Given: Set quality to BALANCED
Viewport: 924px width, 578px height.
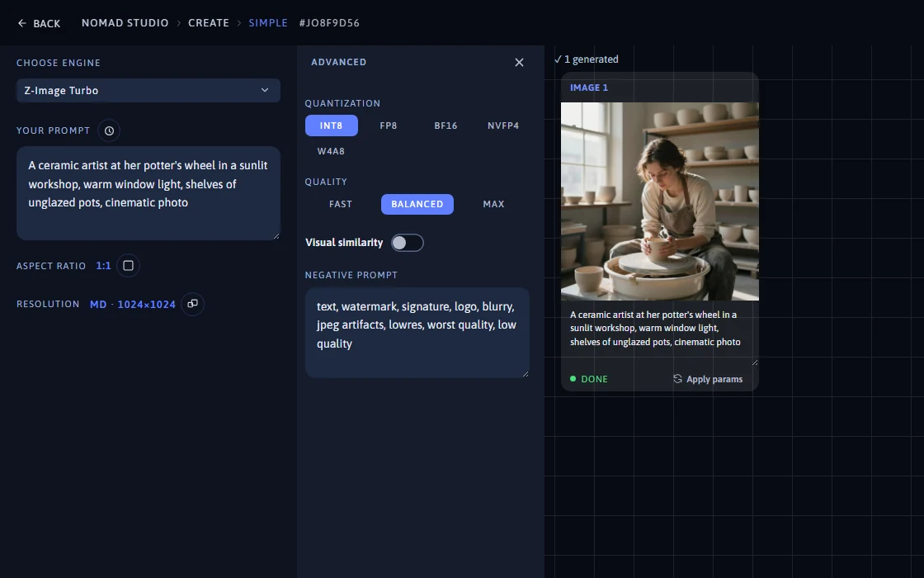Looking at the screenshot, I should point(417,204).
